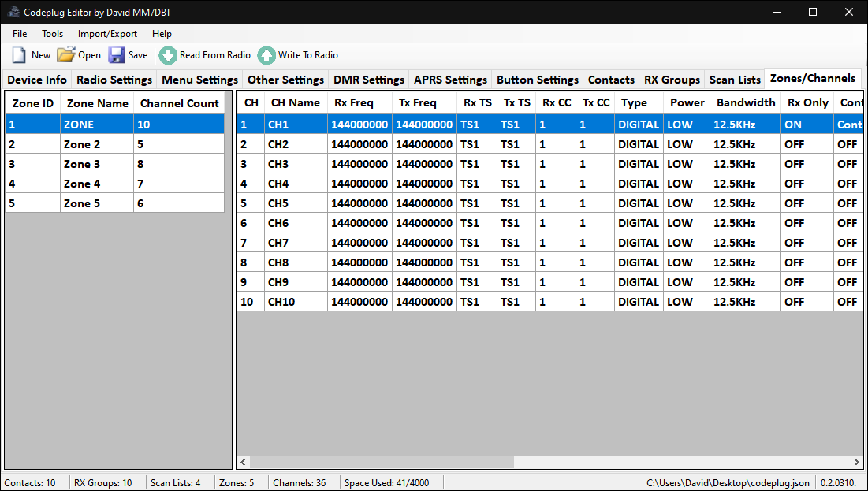Screen dimensions: 868x491
Task: Click the Write To Radio upload icon
Action: point(266,55)
